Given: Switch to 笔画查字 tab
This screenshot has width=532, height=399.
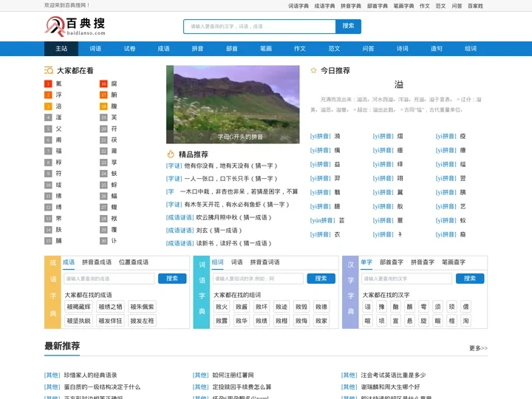Looking at the screenshot, I should point(454,262).
